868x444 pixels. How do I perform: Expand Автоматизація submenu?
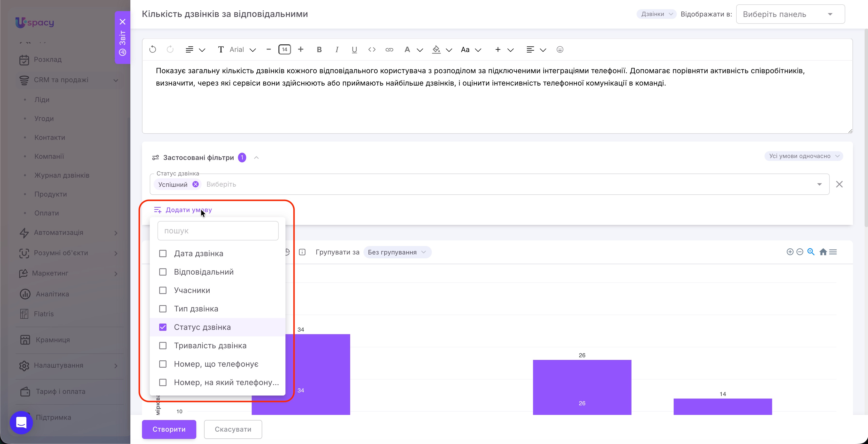coord(116,233)
